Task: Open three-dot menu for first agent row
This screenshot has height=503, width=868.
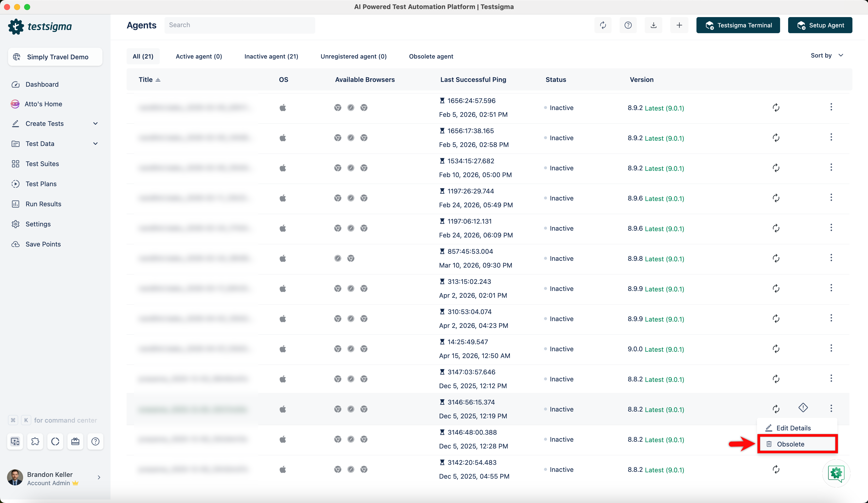Action: 831,107
